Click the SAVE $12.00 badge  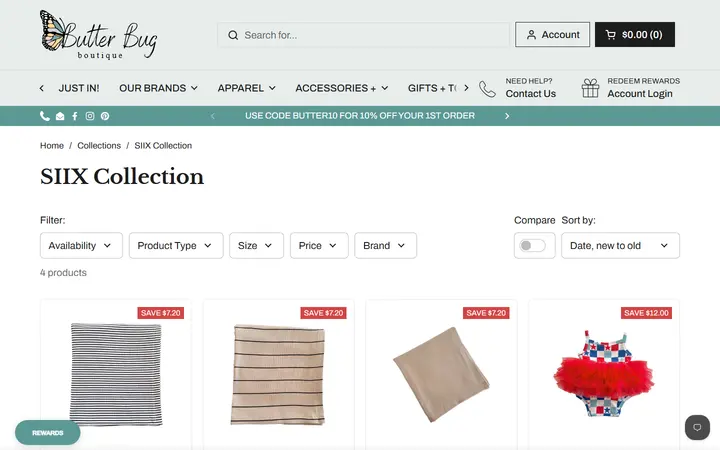pos(646,313)
